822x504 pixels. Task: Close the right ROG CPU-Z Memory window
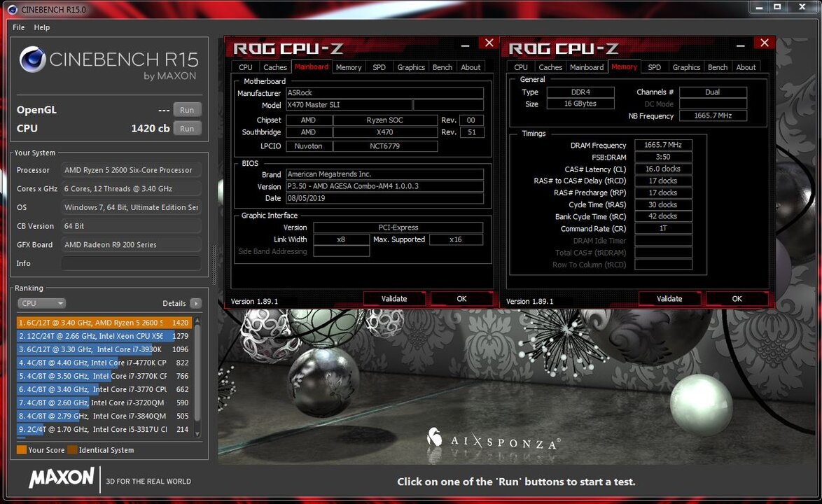[764, 43]
